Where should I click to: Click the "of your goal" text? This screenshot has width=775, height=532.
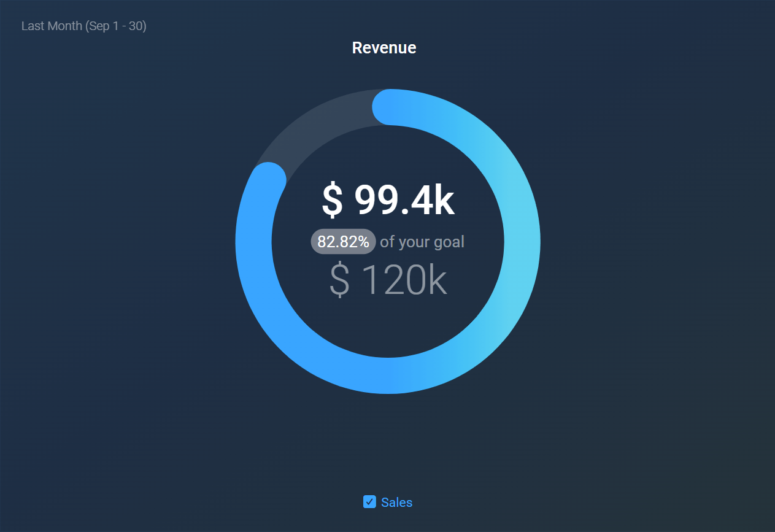click(x=422, y=241)
